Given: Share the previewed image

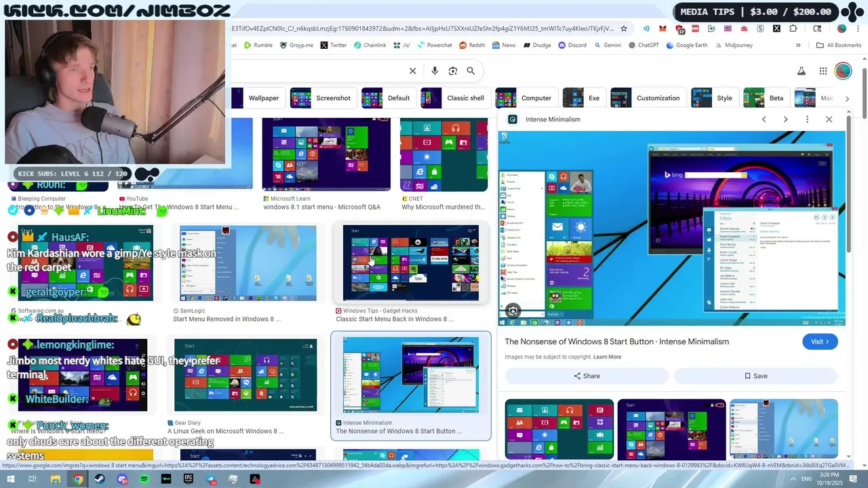Looking at the screenshot, I should (587, 376).
